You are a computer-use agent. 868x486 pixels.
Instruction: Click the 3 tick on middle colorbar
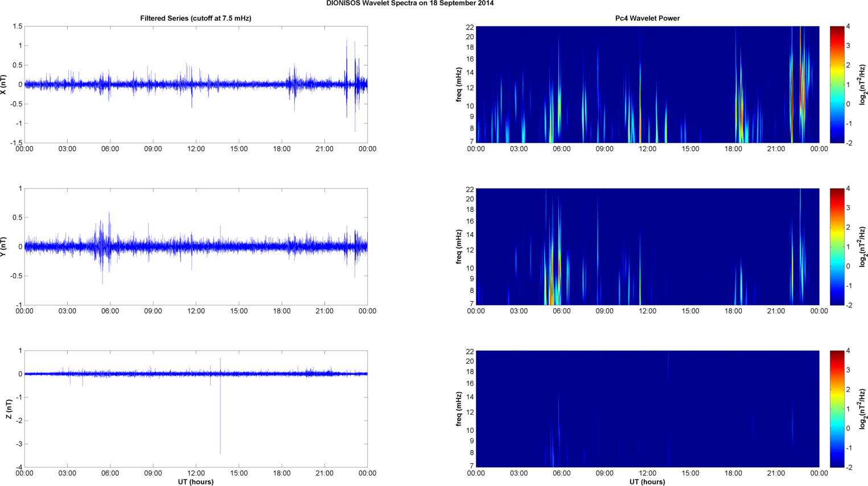pos(848,208)
